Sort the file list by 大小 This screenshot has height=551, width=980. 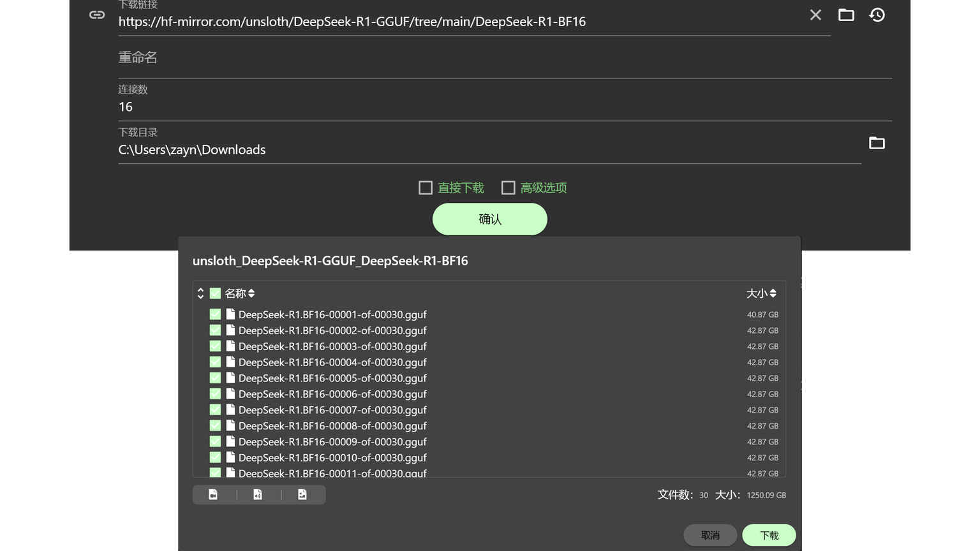coord(761,293)
